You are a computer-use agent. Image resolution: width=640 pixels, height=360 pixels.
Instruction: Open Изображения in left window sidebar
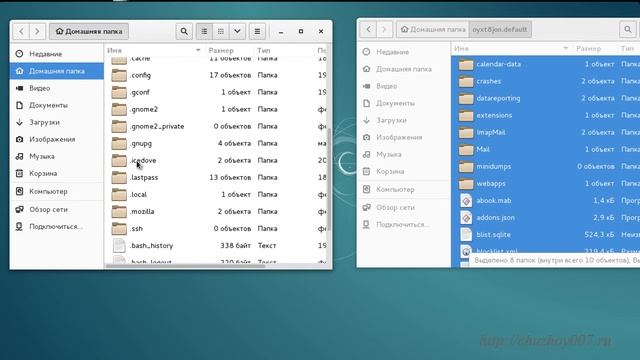tap(57, 139)
